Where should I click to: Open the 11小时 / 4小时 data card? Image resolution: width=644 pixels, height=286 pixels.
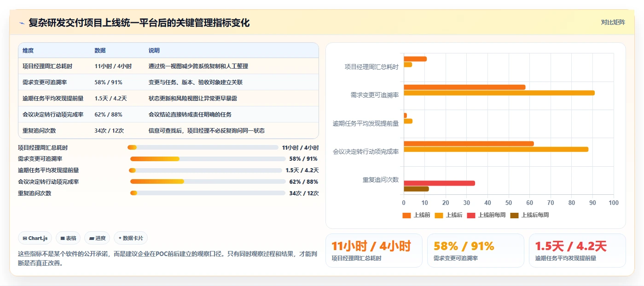pos(374,251)
